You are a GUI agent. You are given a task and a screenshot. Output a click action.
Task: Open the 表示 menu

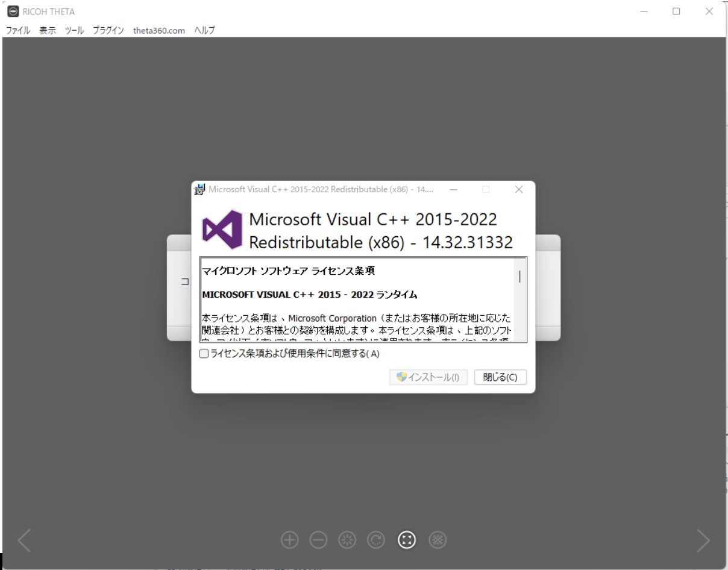[48, 30]
